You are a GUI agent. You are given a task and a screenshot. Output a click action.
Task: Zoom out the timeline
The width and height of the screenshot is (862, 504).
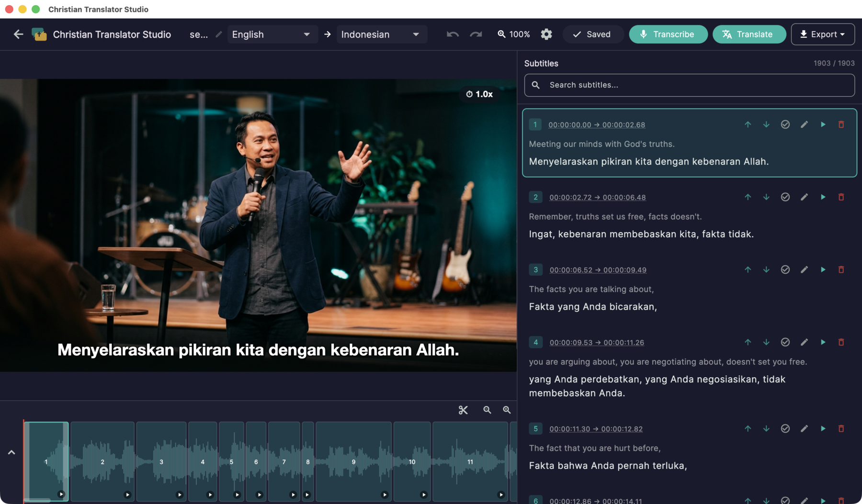(x=487, y=410)
